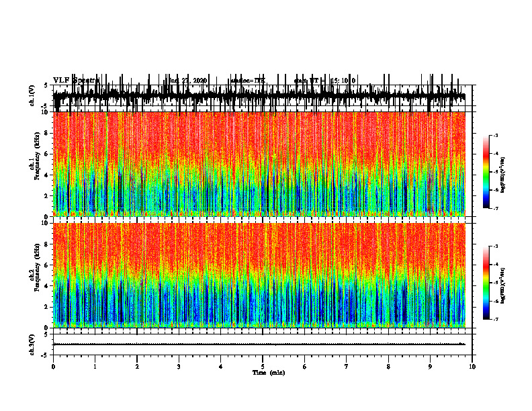
Task: Click the "6" kHz tick of ch.1 spectrogram
Action: click(47, 154)
